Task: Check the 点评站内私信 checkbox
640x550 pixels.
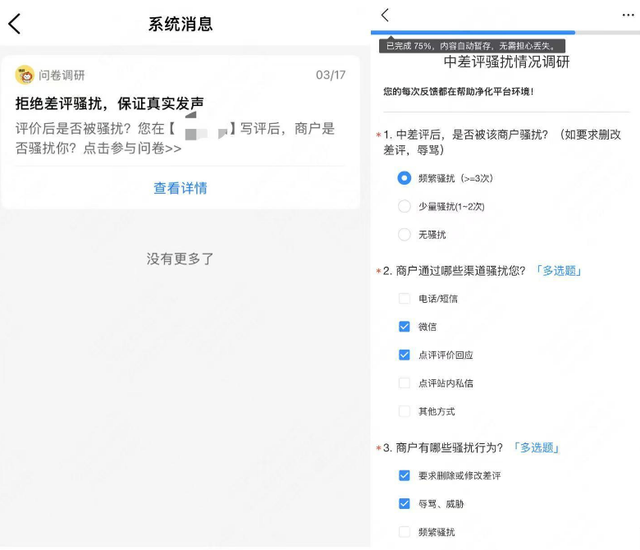Action: pos(404,383)
